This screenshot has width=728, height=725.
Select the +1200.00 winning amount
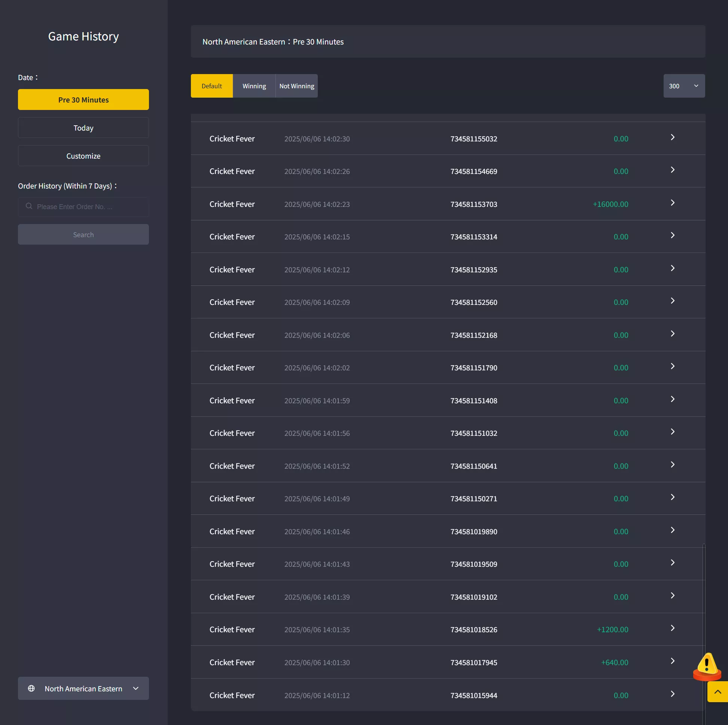(612, 629)
